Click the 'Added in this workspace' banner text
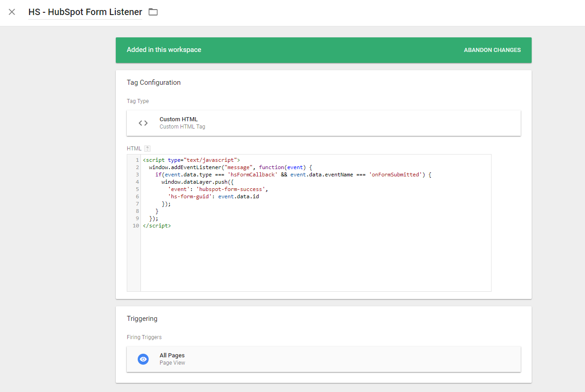Image resolution: width=585 pixels, height=392 pixels. click(164, 50)
